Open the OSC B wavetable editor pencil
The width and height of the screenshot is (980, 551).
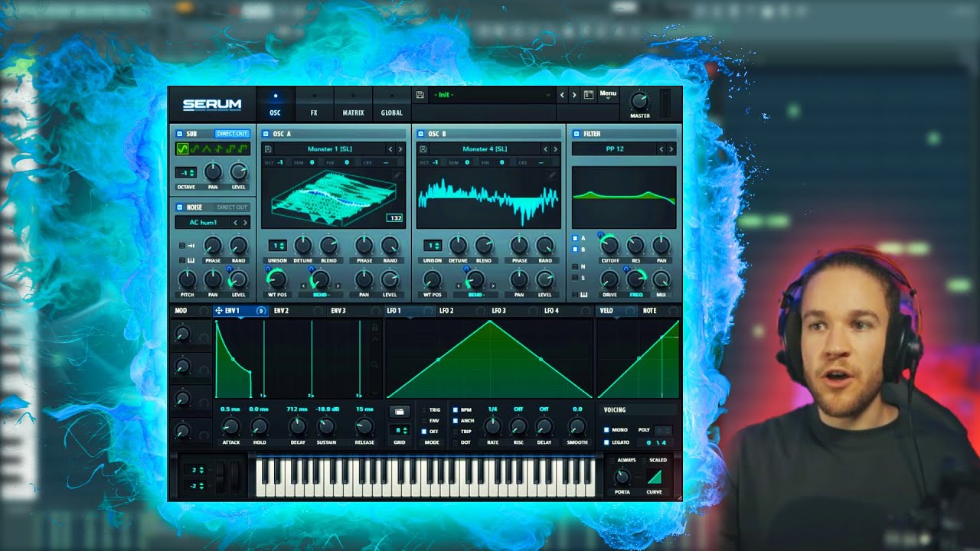tap(552, 175)
